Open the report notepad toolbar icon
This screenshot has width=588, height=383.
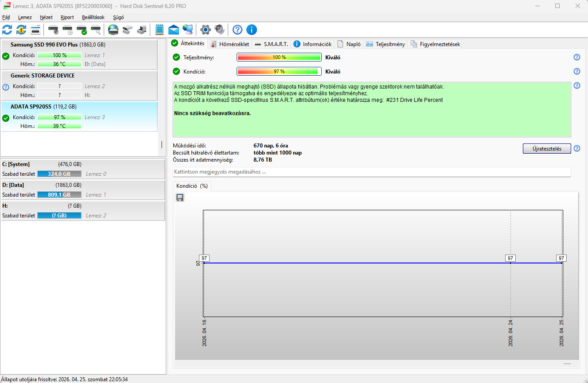pyautogui.click(x=160, y=30)
